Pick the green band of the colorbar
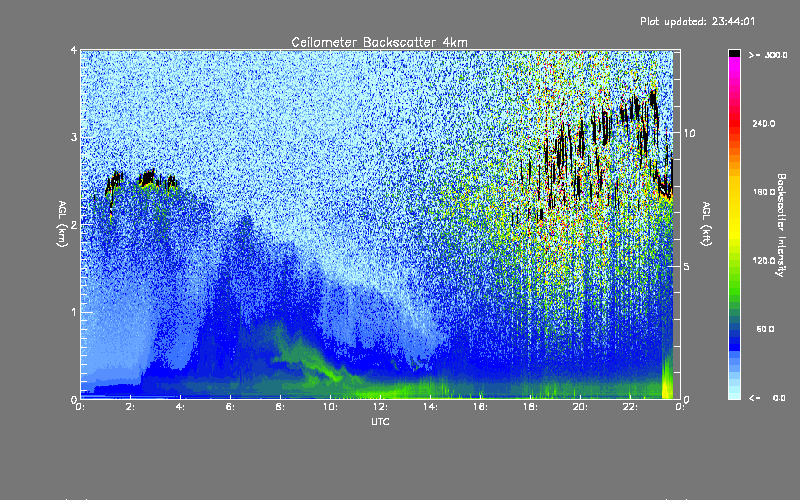 pyautogui.click(x=734, y=286)
